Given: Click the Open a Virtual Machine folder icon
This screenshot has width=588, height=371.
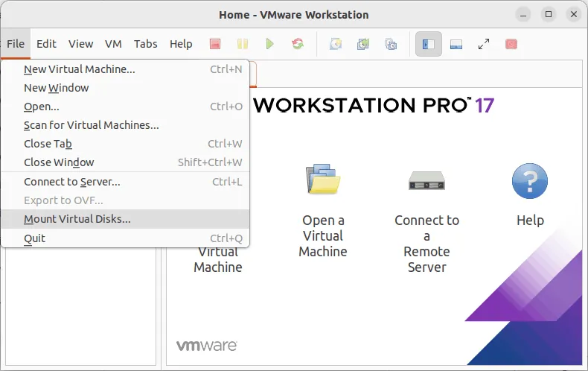Looking at the screenshot, I should tap(323, 179).
